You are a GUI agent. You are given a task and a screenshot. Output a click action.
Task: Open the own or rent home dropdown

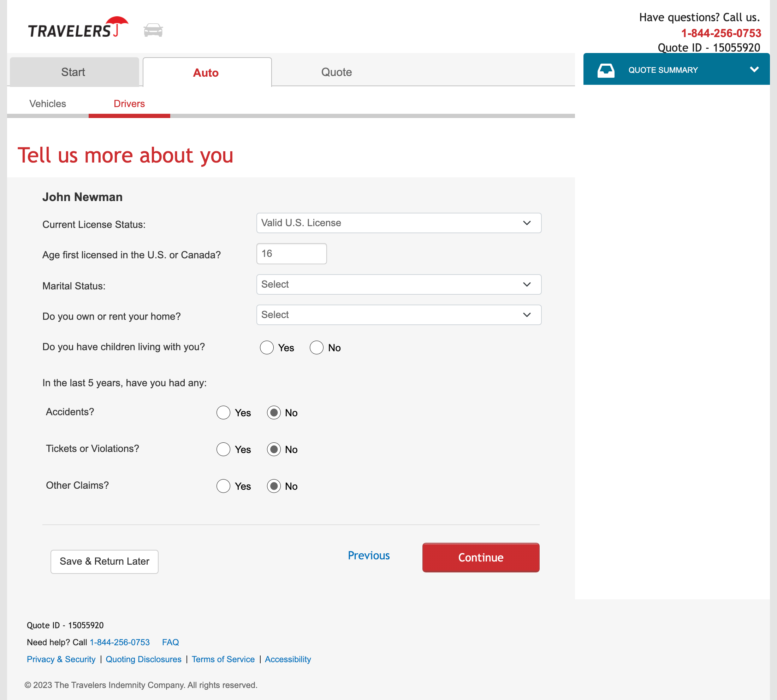coord(399,314)
